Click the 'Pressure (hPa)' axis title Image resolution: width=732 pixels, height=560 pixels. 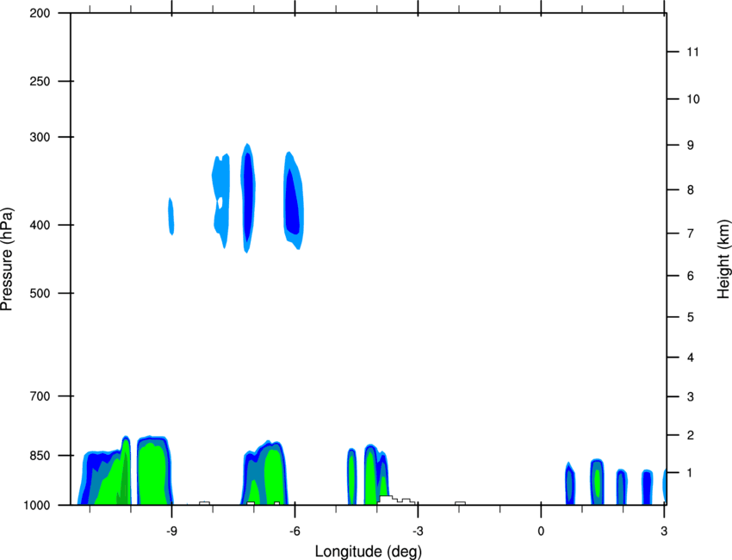[7, 259]
